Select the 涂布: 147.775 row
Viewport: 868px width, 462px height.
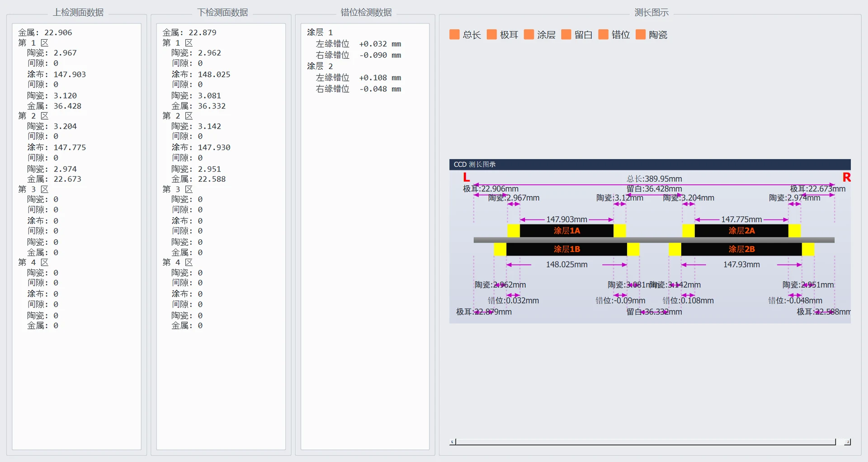(57, 147)
